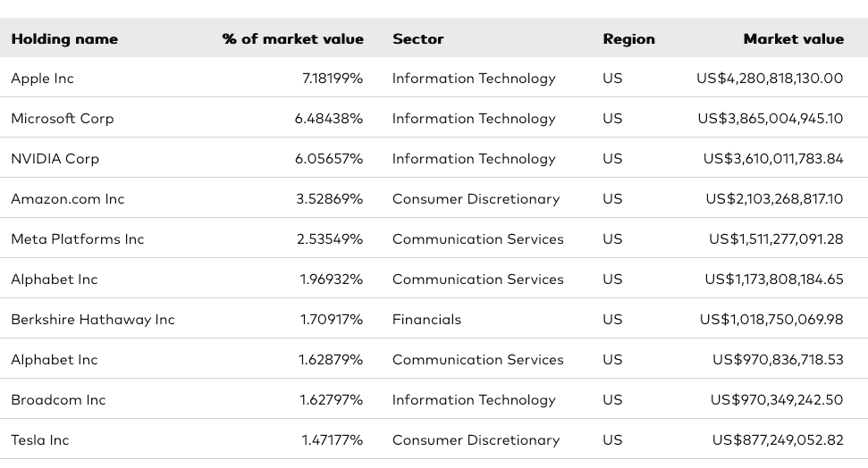868x468 pixels.
Task: Select the Tesla Inc holding name
Action: pyautogui.click(x=40, y=440)
